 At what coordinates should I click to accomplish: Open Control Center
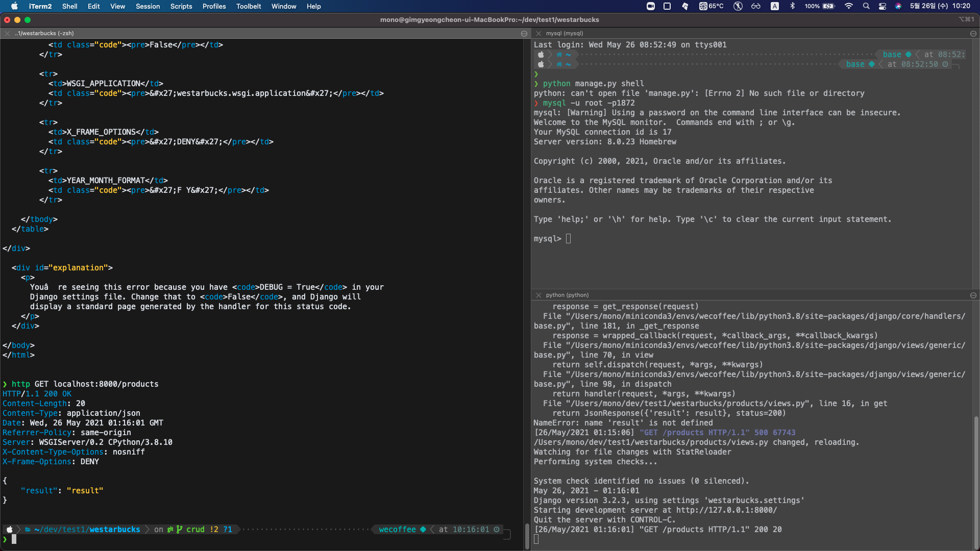click(x=883, y=6)
